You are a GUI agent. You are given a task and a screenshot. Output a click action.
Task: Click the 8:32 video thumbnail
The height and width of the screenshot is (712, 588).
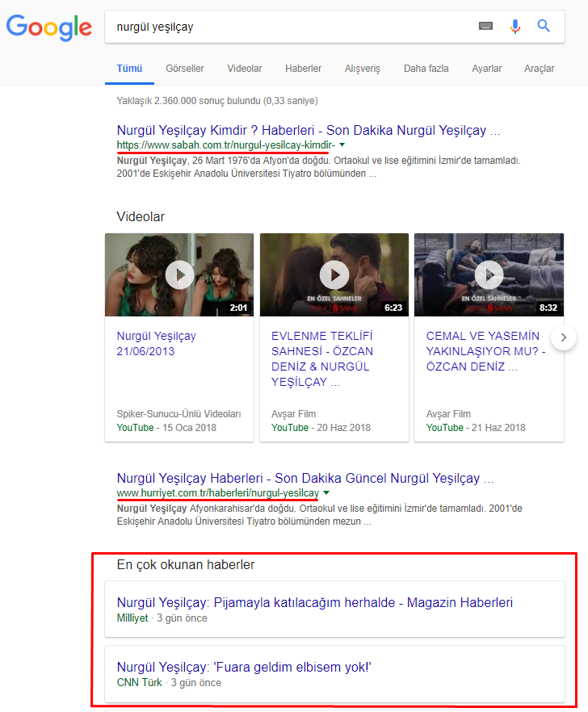coord(489,274)
